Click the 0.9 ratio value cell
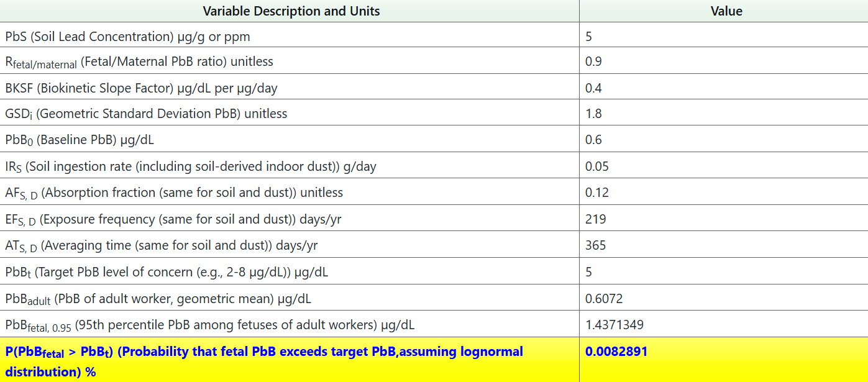This screenshot has height=382, width=868. pyautogui.click(x=593, y=62)
